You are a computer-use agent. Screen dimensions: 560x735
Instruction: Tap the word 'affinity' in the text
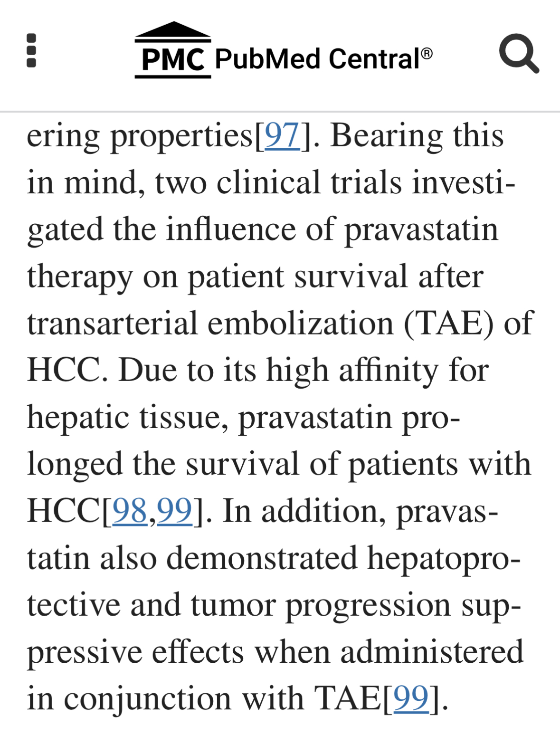coord(389,371)
